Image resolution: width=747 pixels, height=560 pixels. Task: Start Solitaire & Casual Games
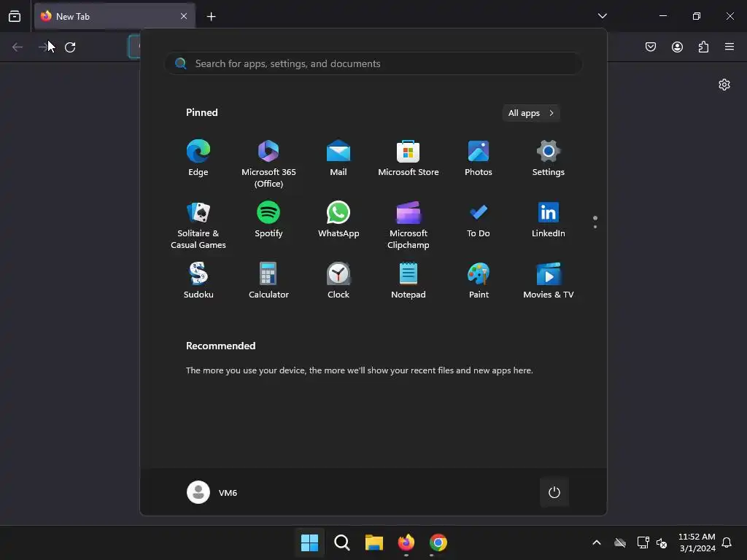coord(198,225)
